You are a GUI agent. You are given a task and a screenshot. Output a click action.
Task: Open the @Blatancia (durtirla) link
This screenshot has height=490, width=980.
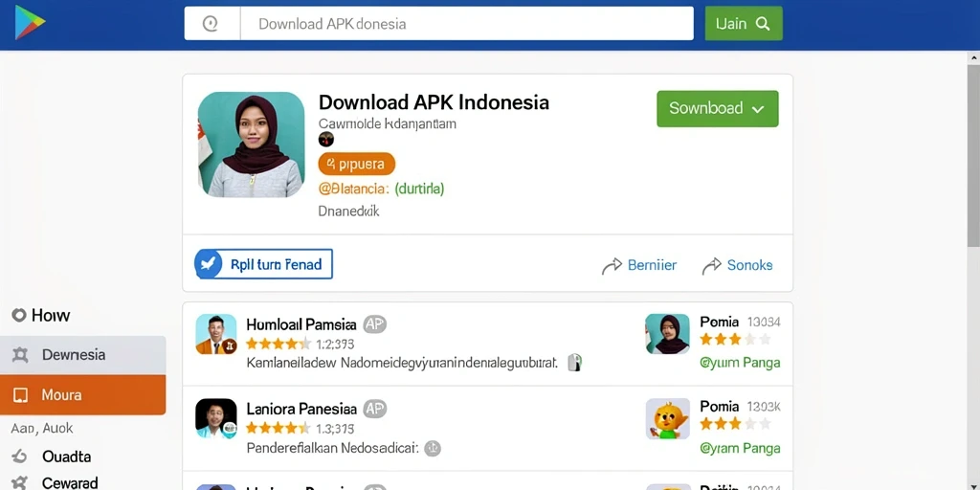pyautogui.click(x=381, y=189)
